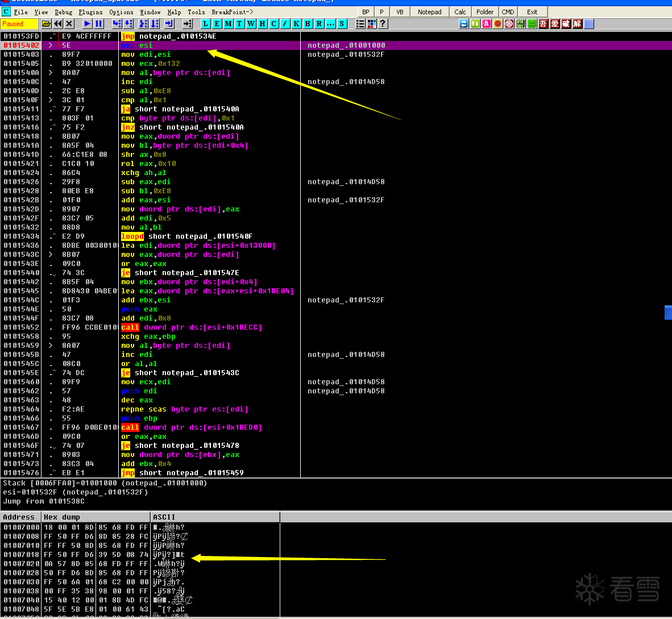Image resolution: width=672 pixels, height=619 pixels.
Task: Click the 吾 toolbar icon
Action: (x=544, y=24)
